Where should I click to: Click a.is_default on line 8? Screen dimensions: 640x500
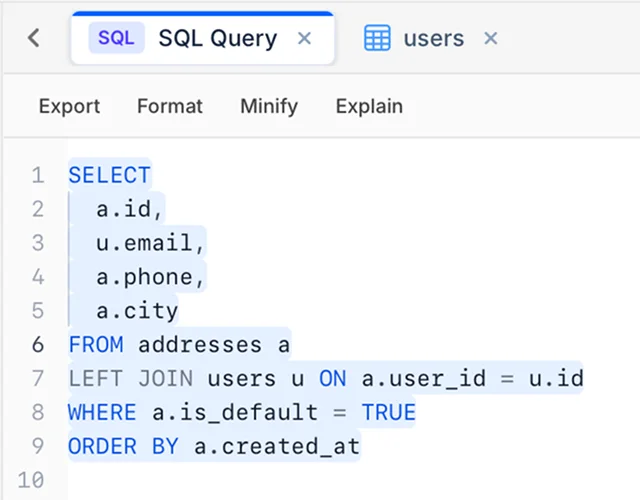pos(235,413)
